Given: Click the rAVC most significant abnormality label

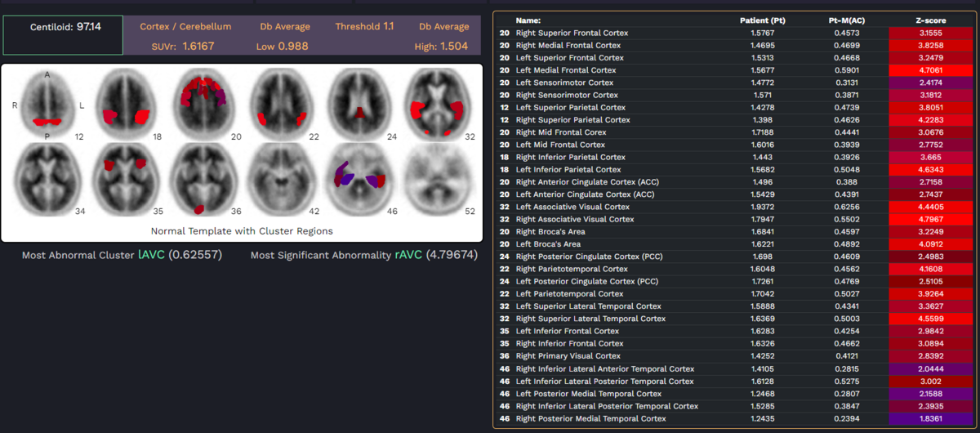Looking at the screenshot, I should tap(408, 255).
